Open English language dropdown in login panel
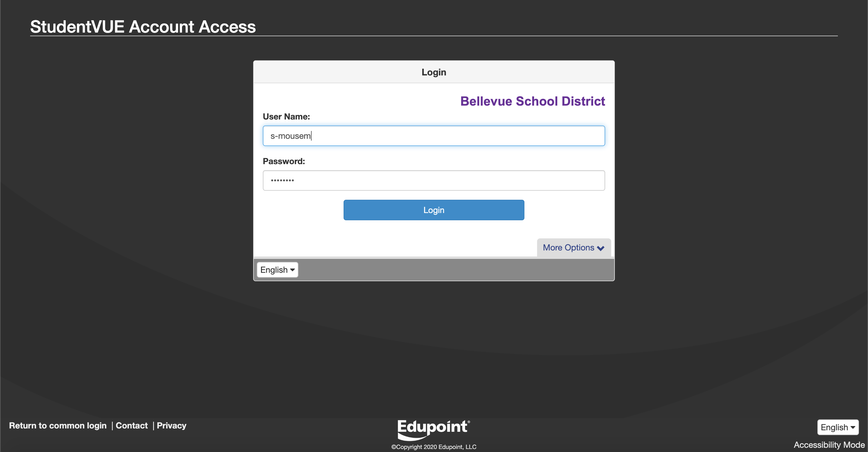This screenshot has width=868, height=452. point(277,270)
